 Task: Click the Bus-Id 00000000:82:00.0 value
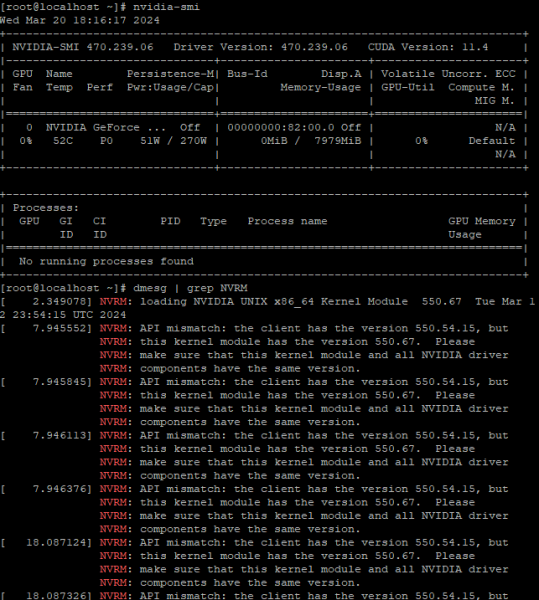pyautogui.click(x=281, y=127)
